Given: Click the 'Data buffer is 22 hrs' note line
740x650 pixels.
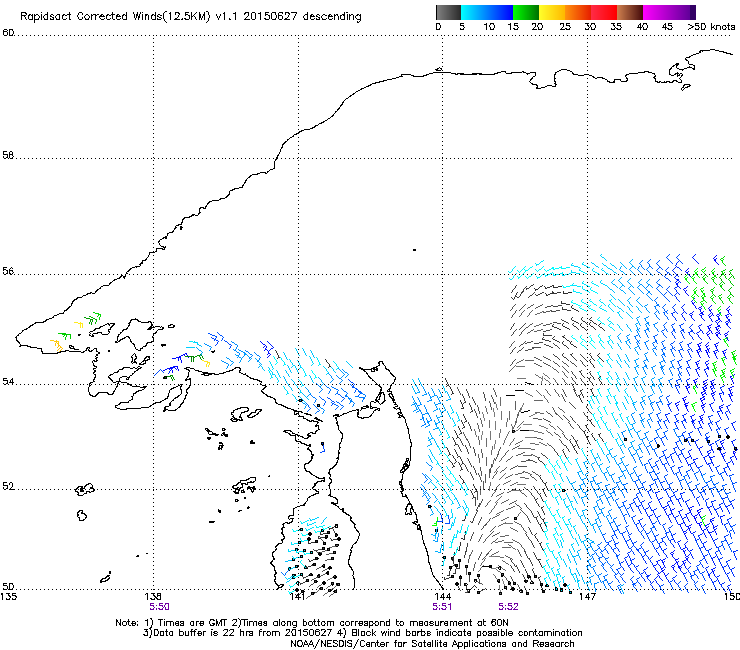Looking at the screenshot, I should (362, 633).
